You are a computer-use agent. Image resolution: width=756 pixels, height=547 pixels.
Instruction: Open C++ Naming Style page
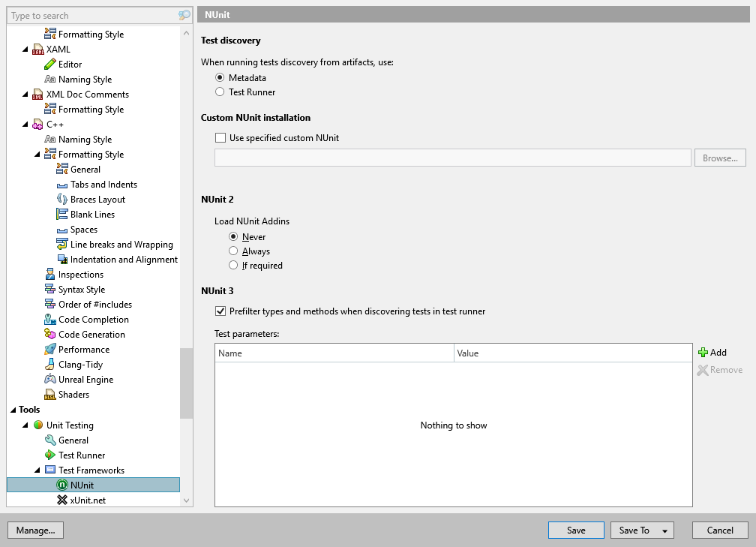tap(85, 140)
